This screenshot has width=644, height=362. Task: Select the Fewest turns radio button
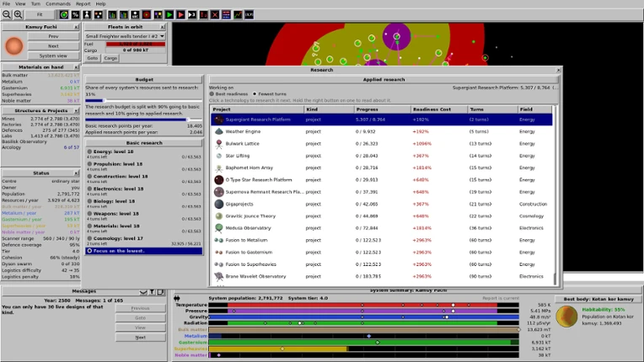pyautogui.click(x=255, y=94)
